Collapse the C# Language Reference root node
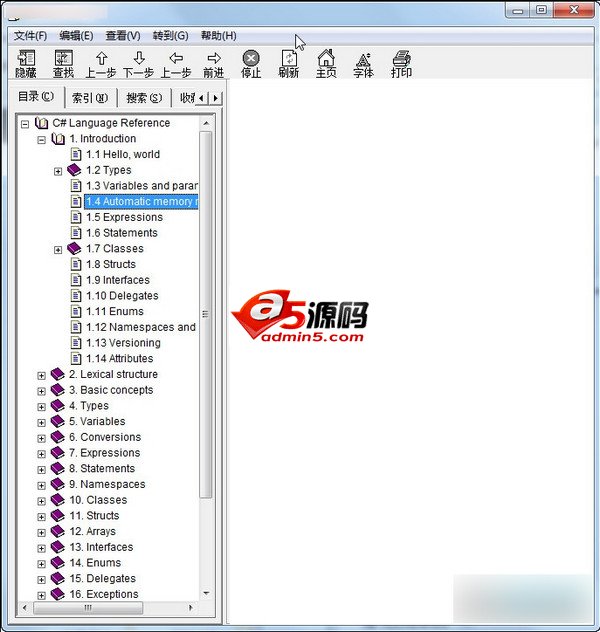 click(x=25, y=124)
